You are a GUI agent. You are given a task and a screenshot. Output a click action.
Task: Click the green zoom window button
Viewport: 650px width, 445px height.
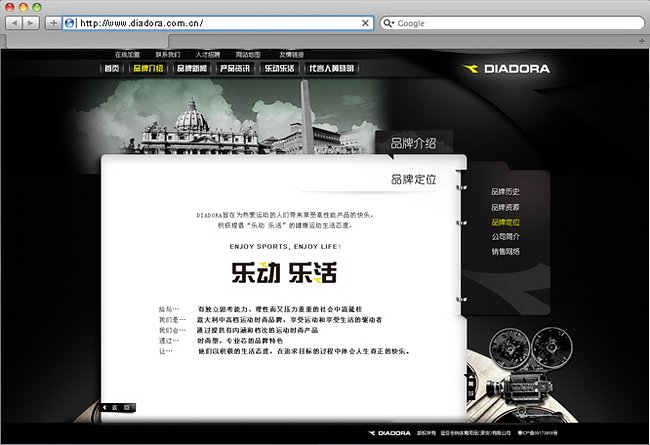(x=37, y=7)
